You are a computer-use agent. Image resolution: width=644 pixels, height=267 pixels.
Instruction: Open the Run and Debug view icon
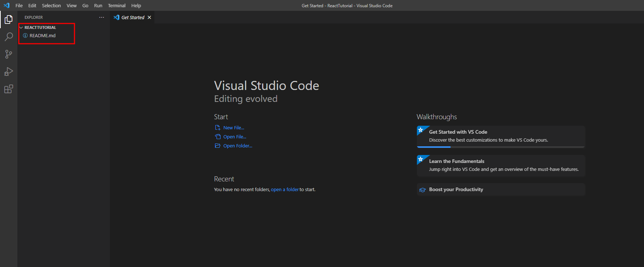pos(9,72)
